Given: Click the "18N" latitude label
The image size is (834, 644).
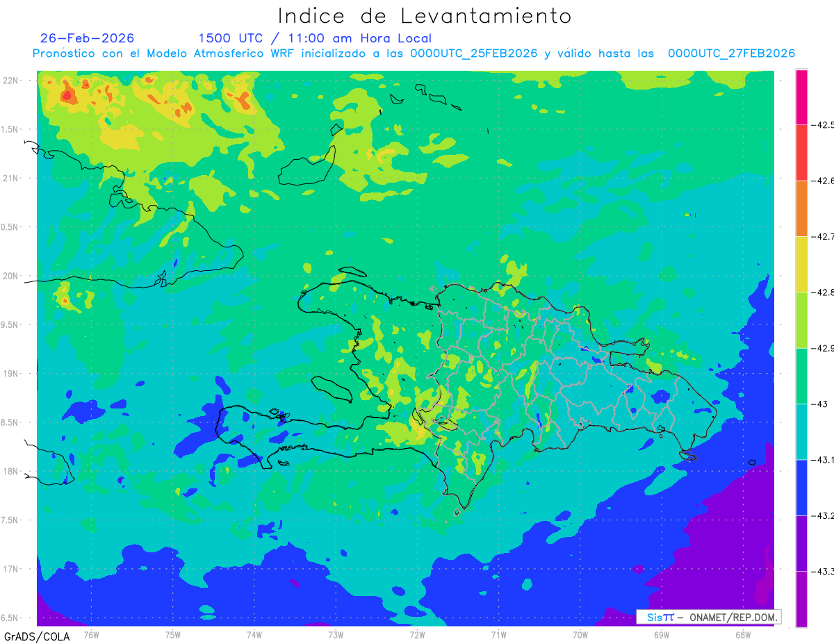Looking at the screenshot, I should click(x=12, y=471).
